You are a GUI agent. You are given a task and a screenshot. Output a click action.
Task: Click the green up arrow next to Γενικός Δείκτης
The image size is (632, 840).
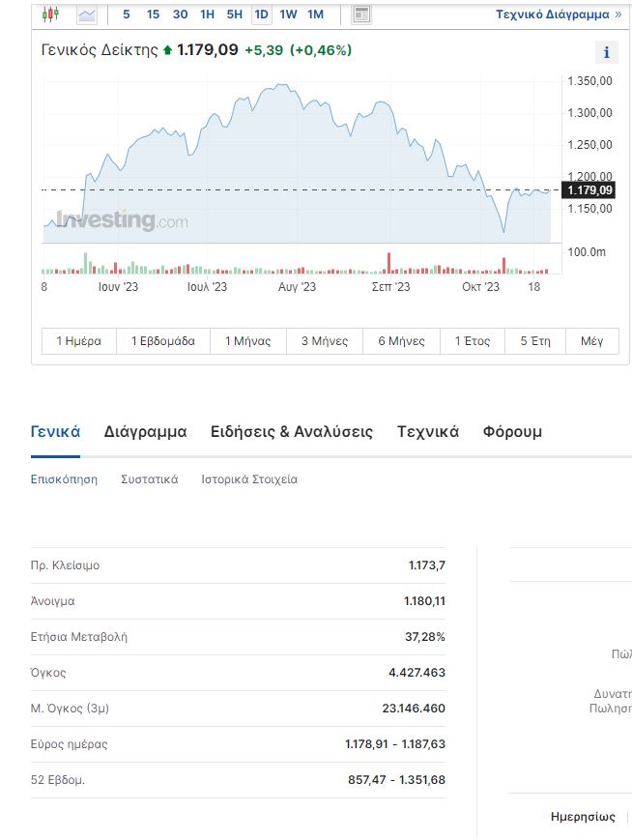point(167,50)
